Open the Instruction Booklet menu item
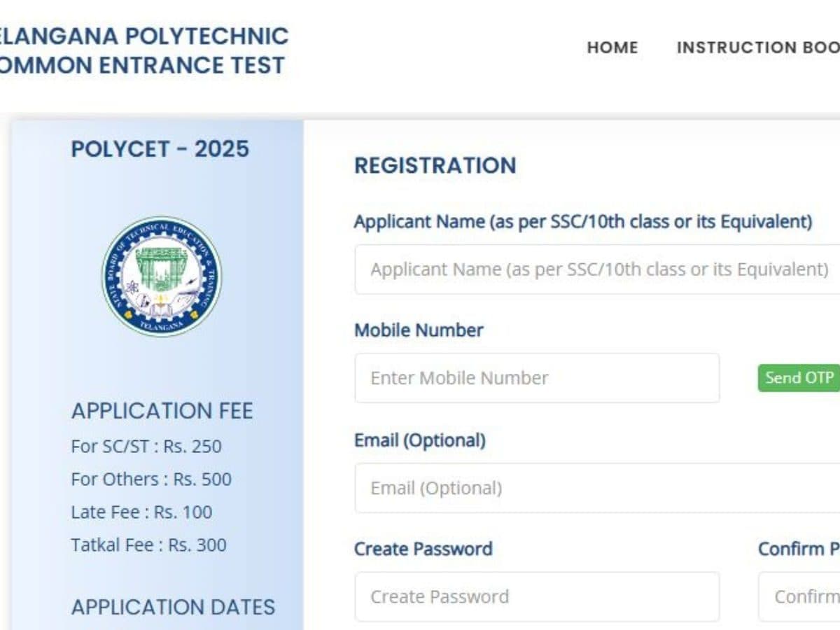840x630 pixels. click(757, 48)
